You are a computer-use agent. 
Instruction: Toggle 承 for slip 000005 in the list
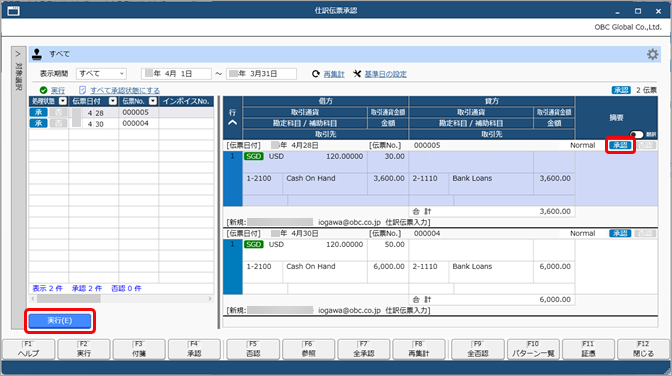(38, 112)
